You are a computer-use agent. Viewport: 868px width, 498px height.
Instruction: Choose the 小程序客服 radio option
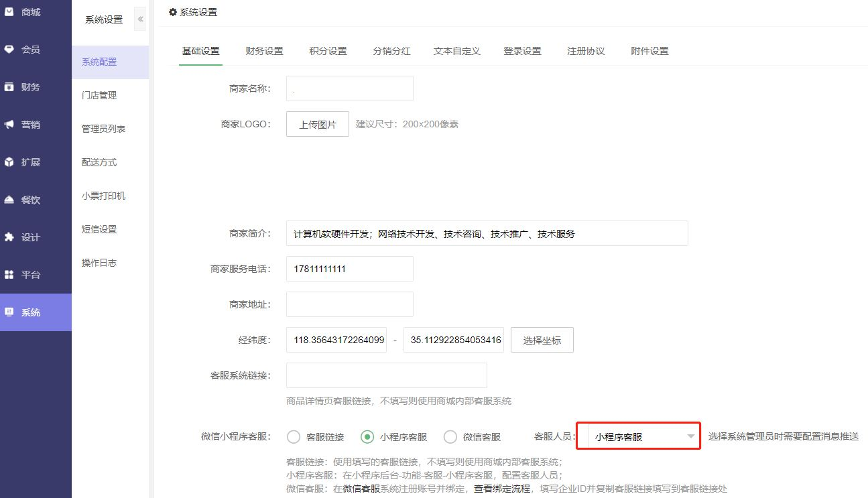coord(367,437)
